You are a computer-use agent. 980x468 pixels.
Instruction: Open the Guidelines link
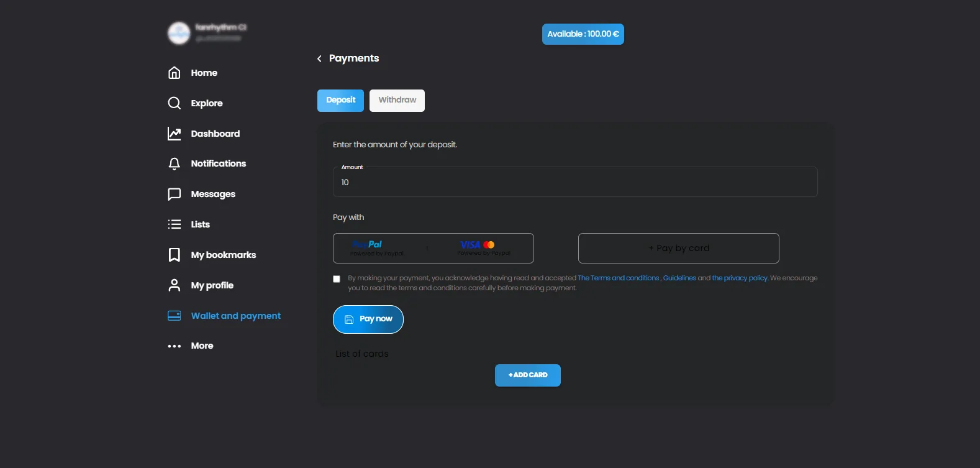(679, 278)
